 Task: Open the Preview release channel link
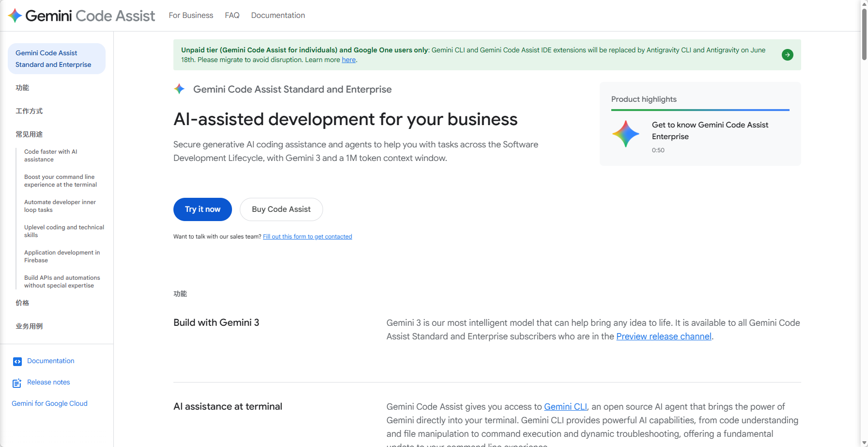(x=664, y=336)
